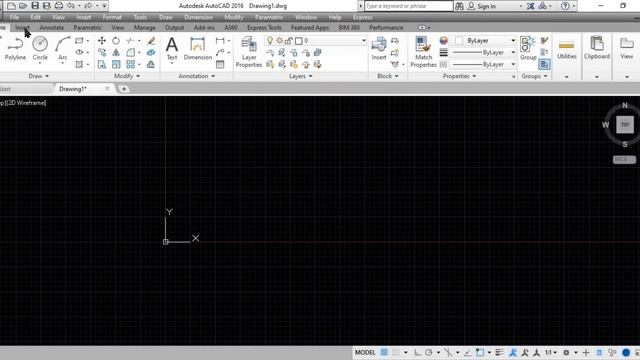Image resolution: width=640 pixels, height=360 pixels.
Task: Select the Scale tool in Modify
Action: pyautogui.click(x=116, y=64)
